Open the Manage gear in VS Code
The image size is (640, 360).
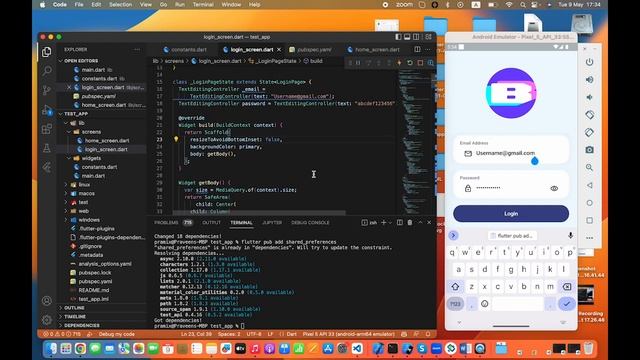(47, 320)
